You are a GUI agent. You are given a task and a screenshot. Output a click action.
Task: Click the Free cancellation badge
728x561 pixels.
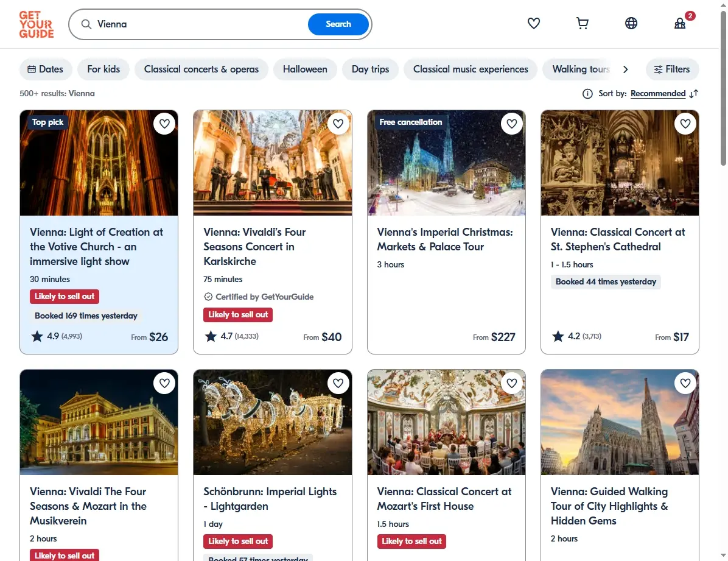(x=410, y=122)
